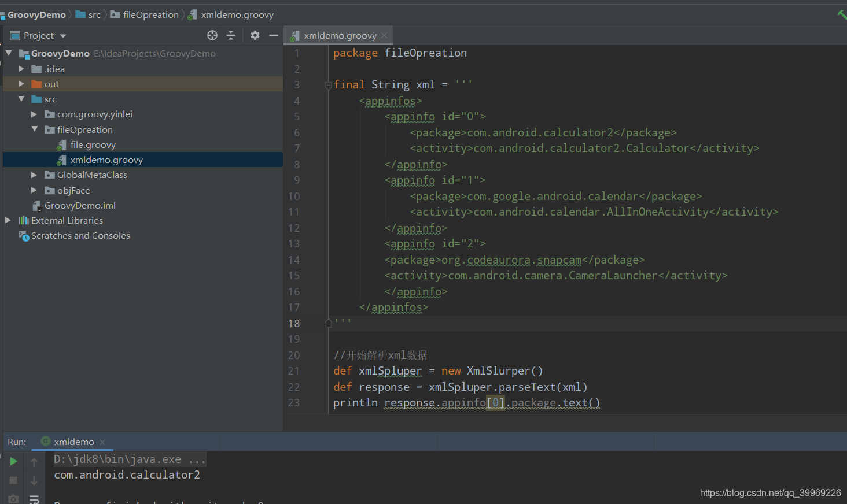Expand the .idea folder
The width and height of the screenshot is (847, 504).
pos(21,69)
